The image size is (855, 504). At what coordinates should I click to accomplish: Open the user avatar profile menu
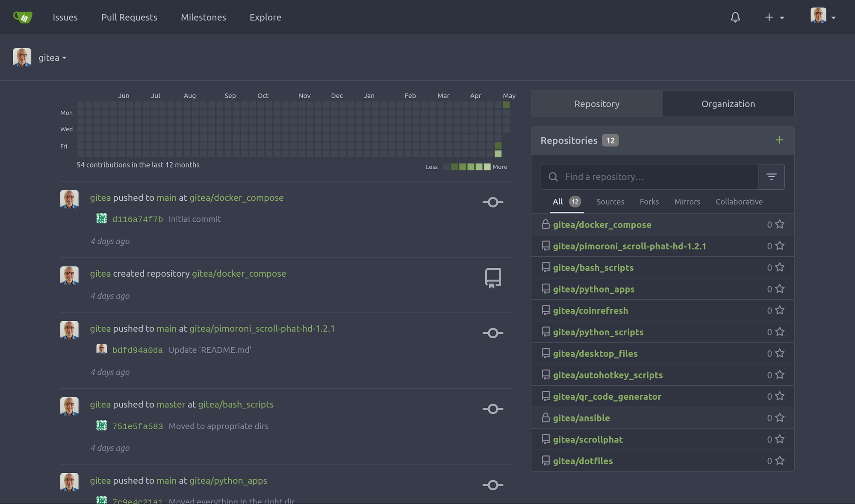coord(823,16)
